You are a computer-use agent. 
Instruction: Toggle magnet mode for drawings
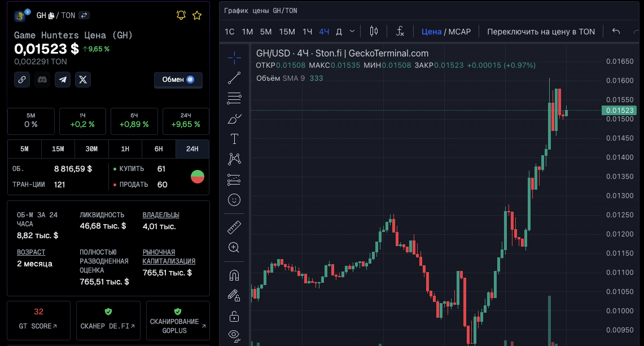coord(234,275)
